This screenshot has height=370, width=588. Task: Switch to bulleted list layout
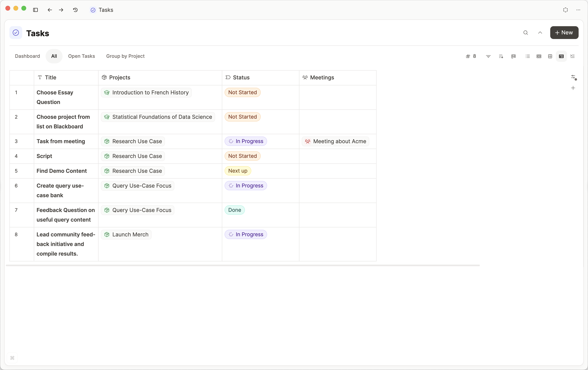click(x=527, y=56)
